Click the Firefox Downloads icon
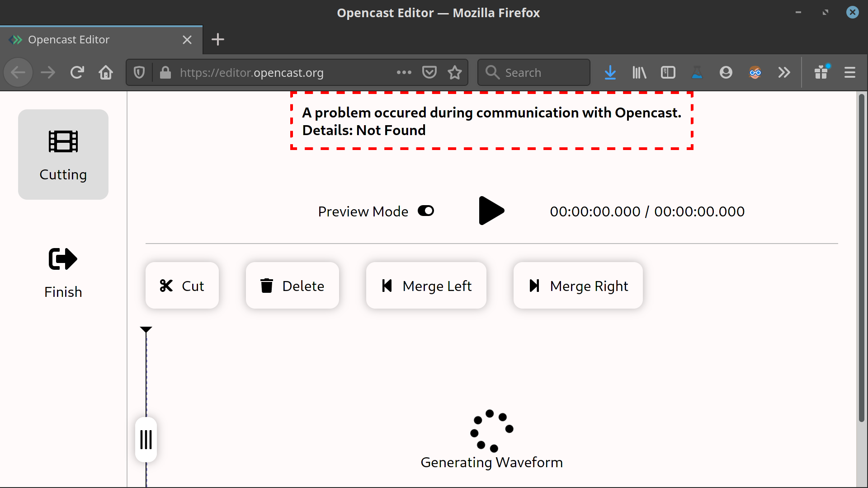Viewport: 868px width, 488px height. tap(610, 72)
